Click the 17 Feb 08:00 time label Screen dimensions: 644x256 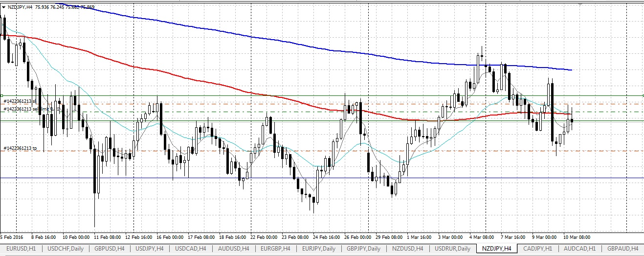coord(201,237)
